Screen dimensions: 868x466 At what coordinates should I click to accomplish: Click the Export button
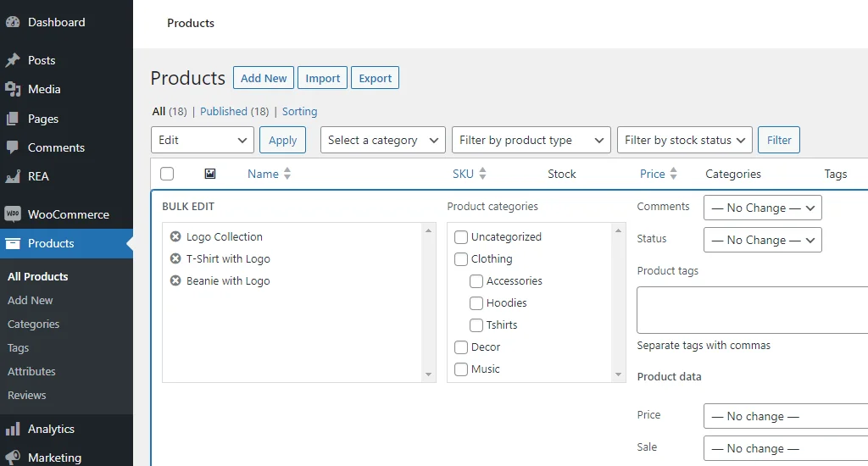[376, 78]
